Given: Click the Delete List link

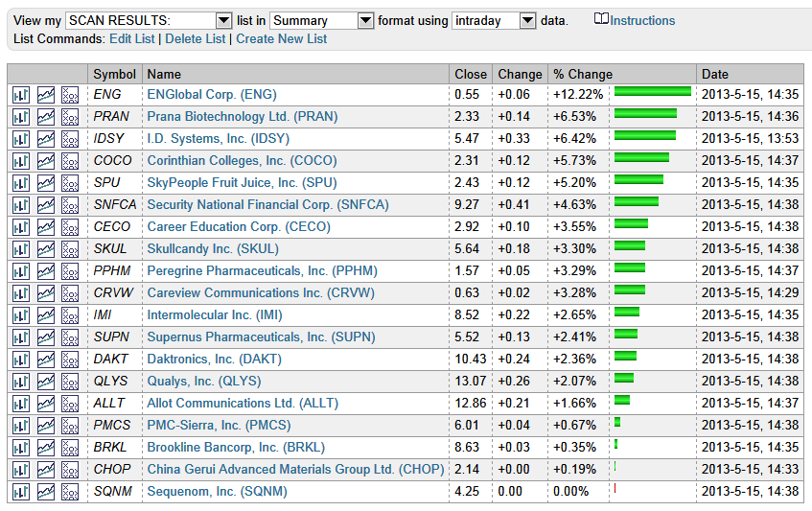Looking at the screenshot, I should click(196, 39).
